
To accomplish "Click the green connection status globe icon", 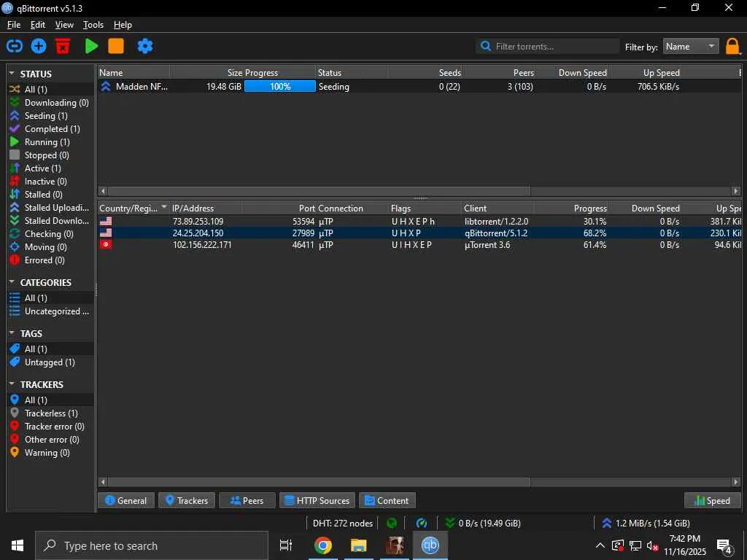I will point(392,524).
